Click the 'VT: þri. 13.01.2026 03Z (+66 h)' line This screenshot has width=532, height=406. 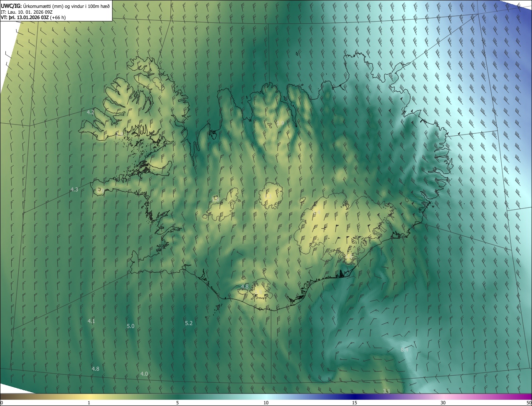tap(33, 17)
